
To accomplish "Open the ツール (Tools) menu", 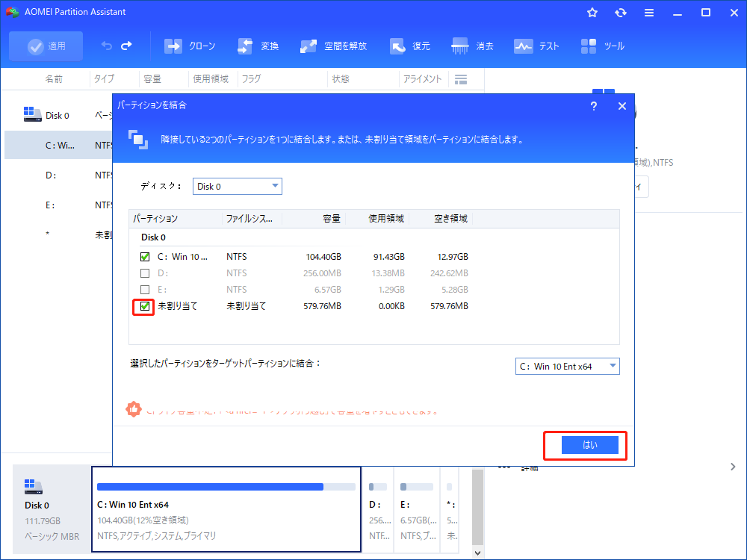I will (x=602, y=46).
